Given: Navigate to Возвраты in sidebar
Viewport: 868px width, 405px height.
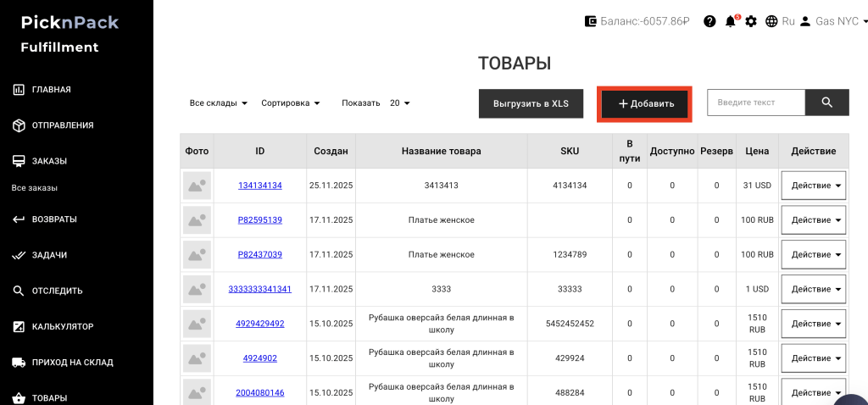Looking at the screenshot, I should pos(54,219).
